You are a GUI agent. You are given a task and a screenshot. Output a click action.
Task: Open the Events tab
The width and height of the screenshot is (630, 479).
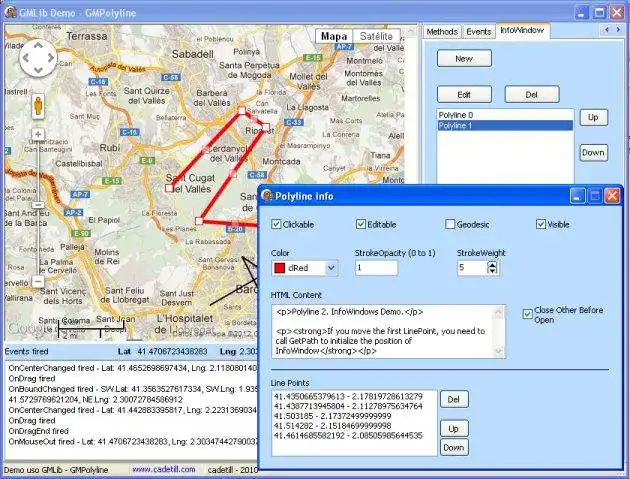click(x=479, y=31)
